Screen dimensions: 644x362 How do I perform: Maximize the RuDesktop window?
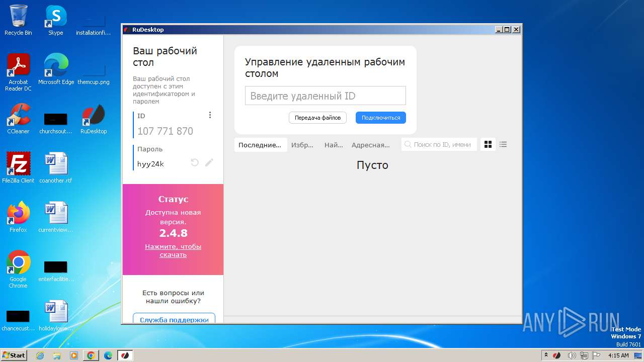click(x=507, y=30)
